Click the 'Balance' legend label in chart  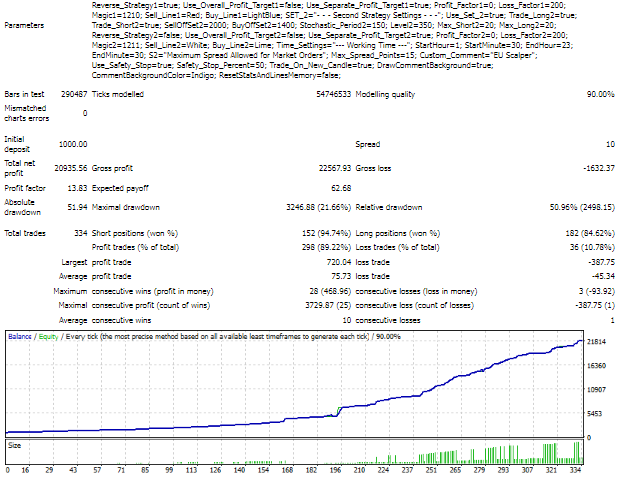click(x=20, y=337)
